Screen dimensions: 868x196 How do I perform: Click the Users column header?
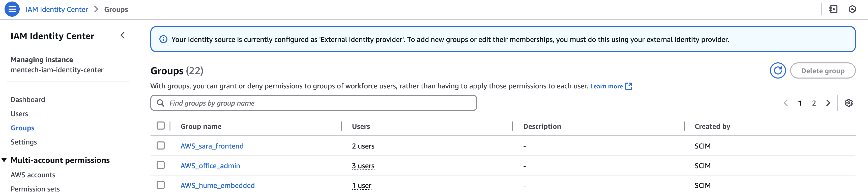(x=361, y=126)
